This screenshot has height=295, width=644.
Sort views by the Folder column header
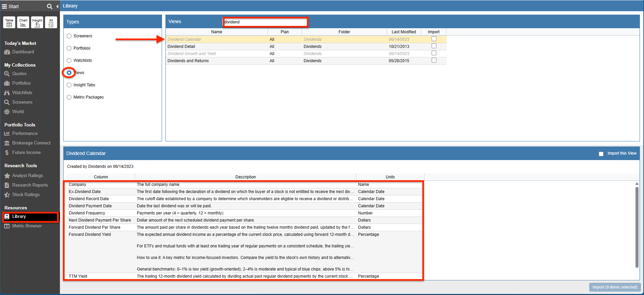(344, 32)
